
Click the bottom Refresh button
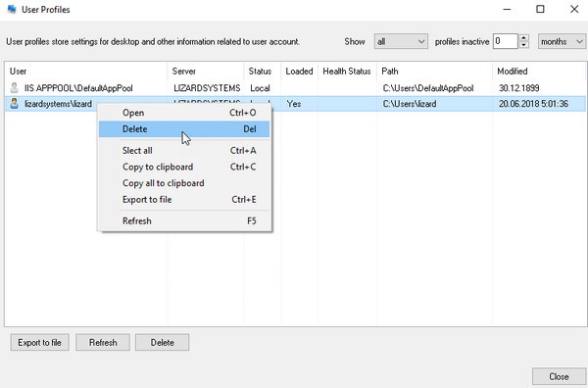(103, 342)
